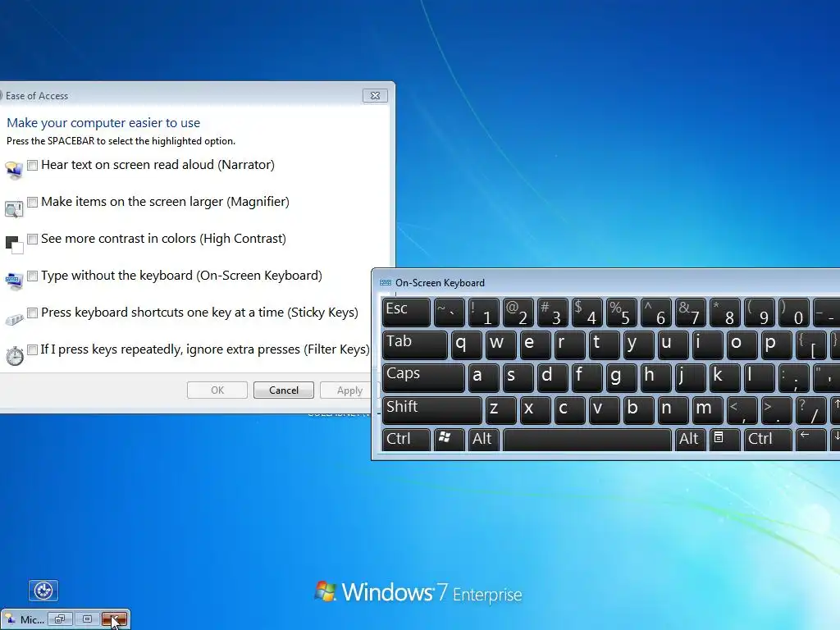Open the Ease of Access button on the logon screen
This screenshot has height=630, width=840.
tap(43, 591)
